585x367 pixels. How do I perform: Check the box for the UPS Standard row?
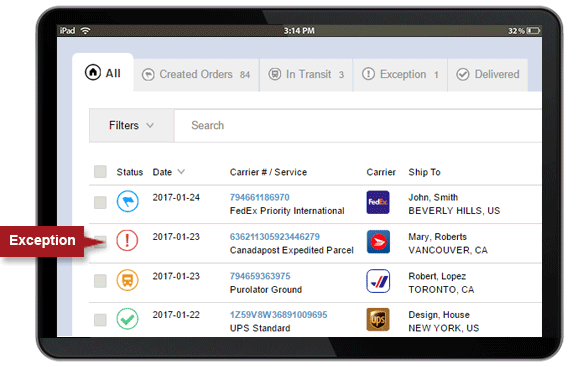[x=100, y=320]
